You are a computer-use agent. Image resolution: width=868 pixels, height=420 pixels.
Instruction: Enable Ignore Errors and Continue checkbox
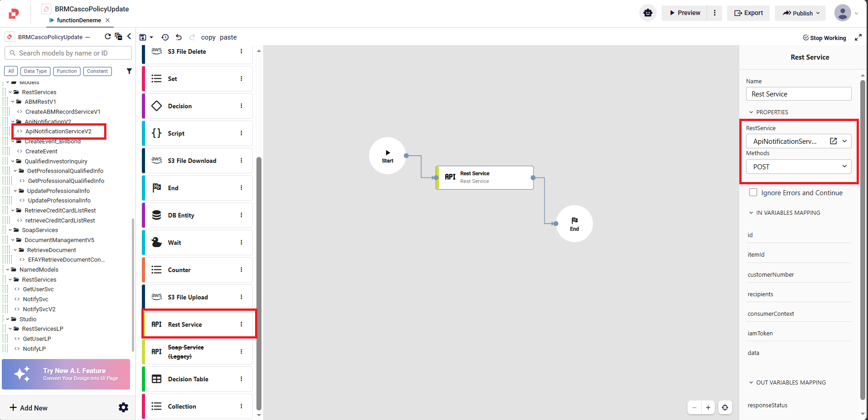click(753, 192)
